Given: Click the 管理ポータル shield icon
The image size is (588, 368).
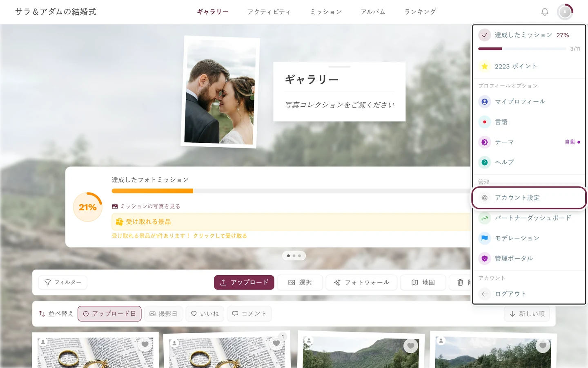Looking at the screenshot, I should click(485, 258).
